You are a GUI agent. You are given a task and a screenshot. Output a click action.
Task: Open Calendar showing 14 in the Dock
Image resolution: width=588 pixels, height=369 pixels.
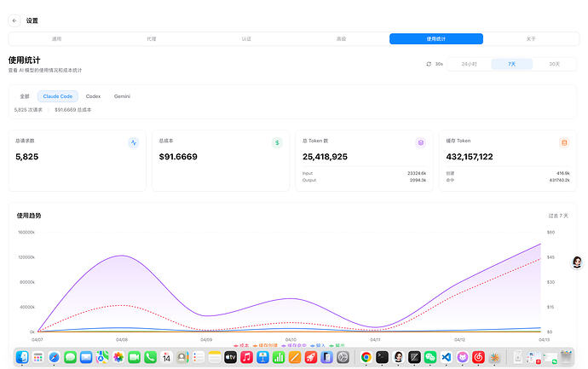[166, 357]
